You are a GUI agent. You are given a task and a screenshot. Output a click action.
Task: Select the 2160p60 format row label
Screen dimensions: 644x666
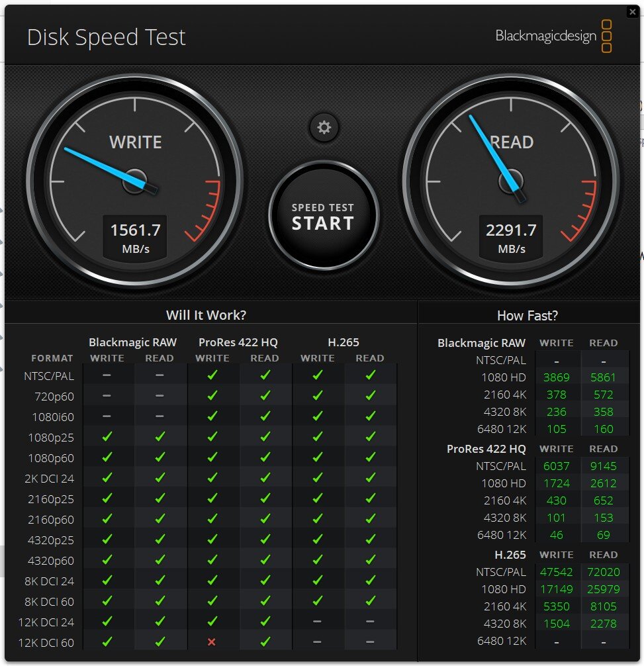tap(51, 520)
